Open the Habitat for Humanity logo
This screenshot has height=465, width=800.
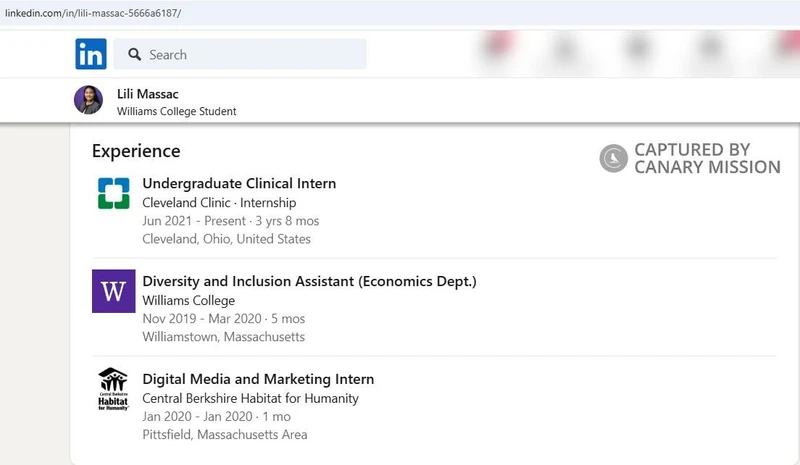click(x=113, y=389)
